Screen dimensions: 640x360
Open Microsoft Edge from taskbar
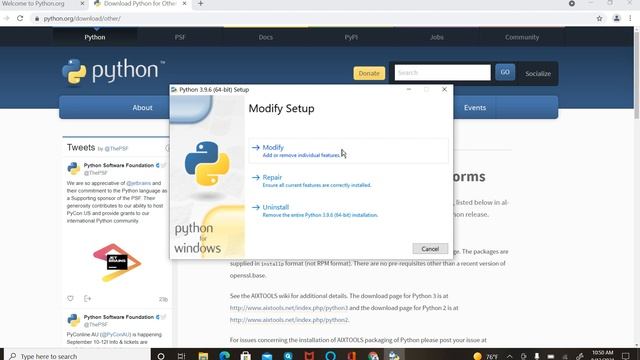[224, 356]
